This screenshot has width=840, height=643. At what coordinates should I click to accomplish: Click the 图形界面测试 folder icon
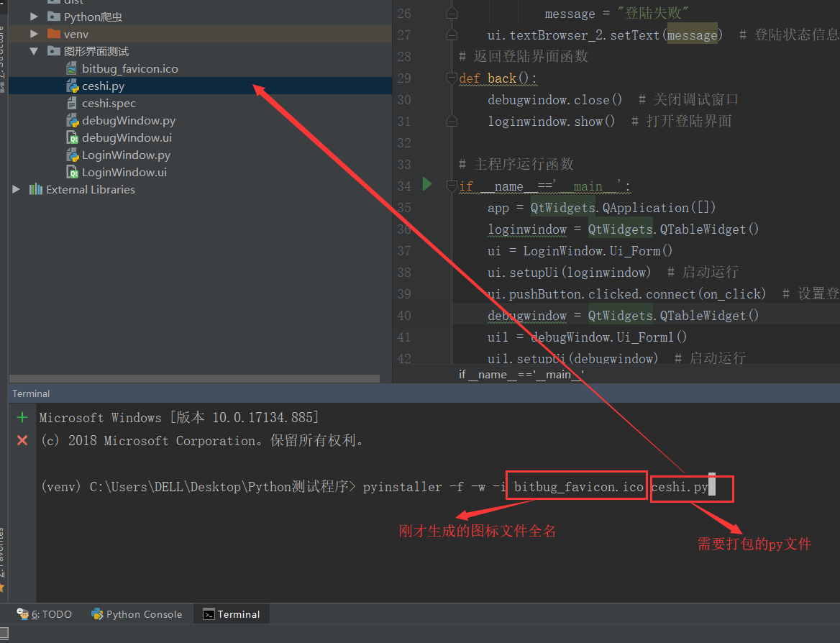coord(53,51)
